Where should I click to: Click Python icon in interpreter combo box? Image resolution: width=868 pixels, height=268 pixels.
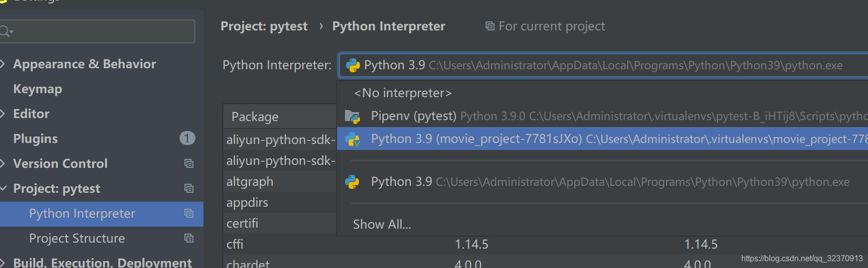(353, 65)
